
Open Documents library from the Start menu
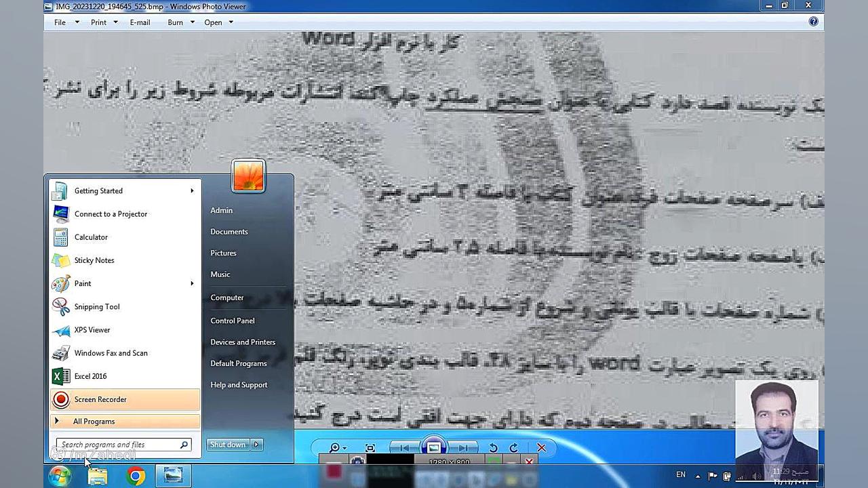point(229,232)
